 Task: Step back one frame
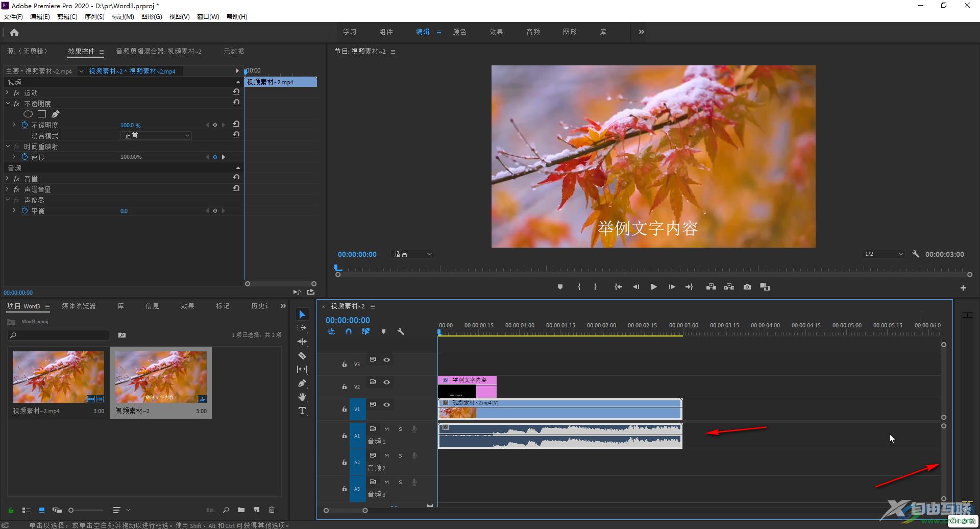[636, 287]
